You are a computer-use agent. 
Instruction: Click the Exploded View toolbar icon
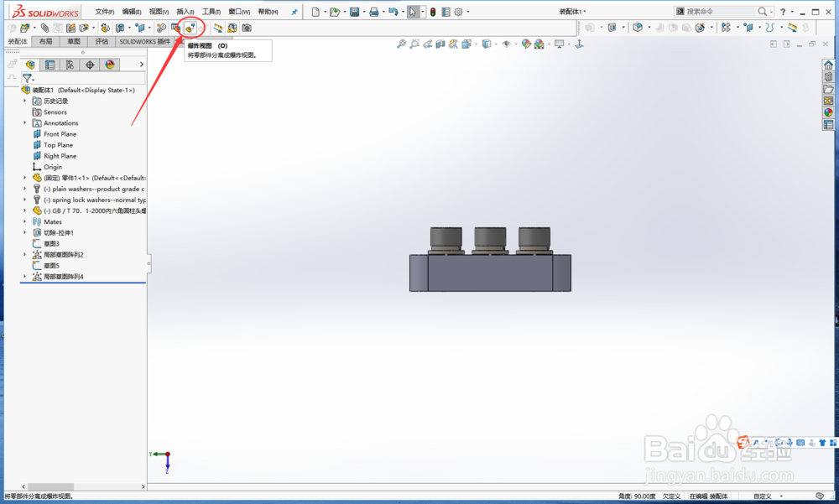pos(190,28)
